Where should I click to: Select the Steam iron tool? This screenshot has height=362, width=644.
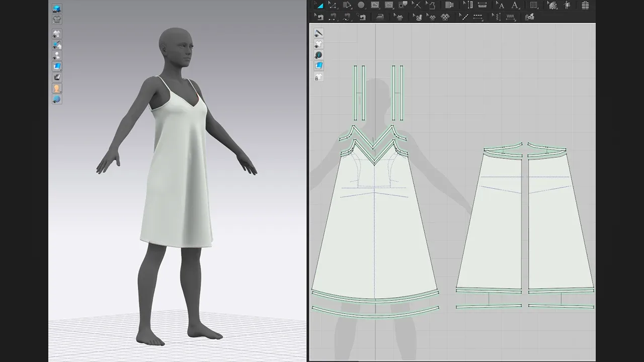point(380,17)
